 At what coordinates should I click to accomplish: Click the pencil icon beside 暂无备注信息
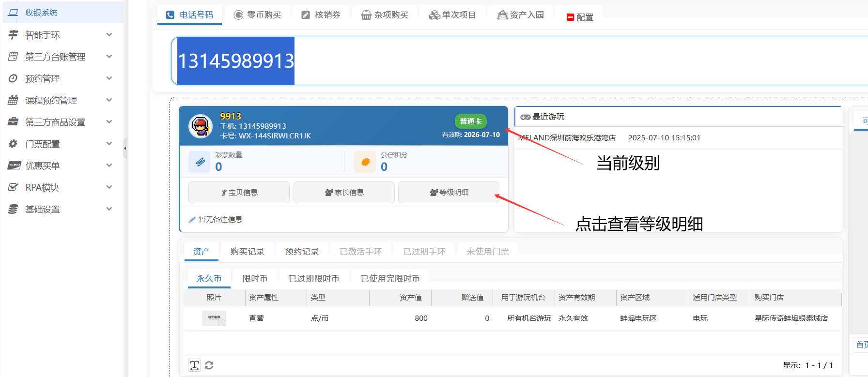[192, 220]
